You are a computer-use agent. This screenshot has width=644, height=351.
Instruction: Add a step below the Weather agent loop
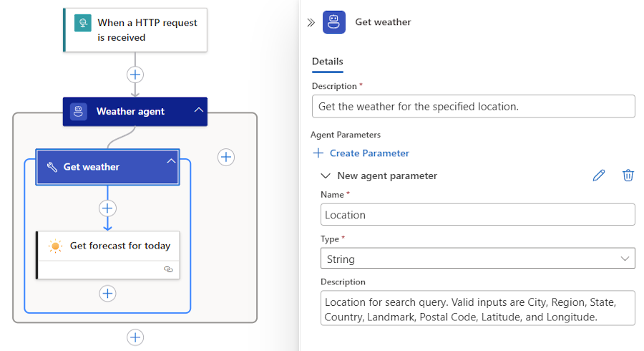tap(135, 337)
